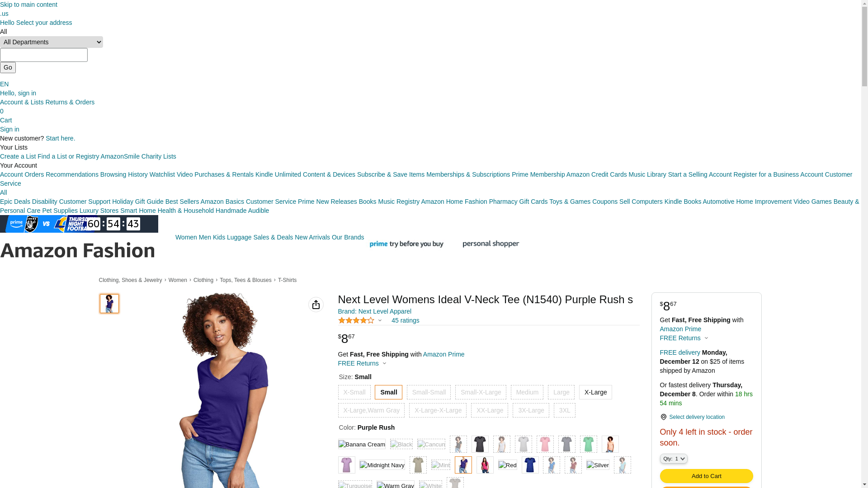Screen dimensions: 868x488
Task: Click the share icon beside product image
Action: [x=316, y=305]
